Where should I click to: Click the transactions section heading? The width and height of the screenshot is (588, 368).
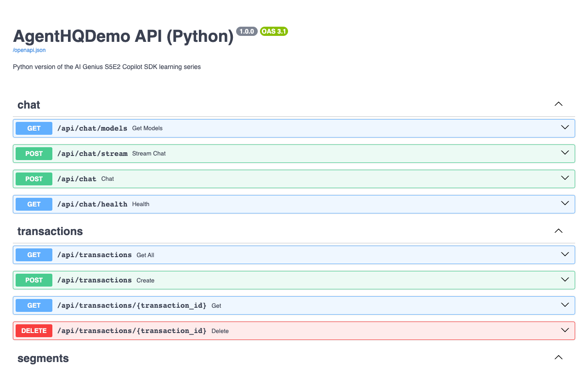click(50, 231)
